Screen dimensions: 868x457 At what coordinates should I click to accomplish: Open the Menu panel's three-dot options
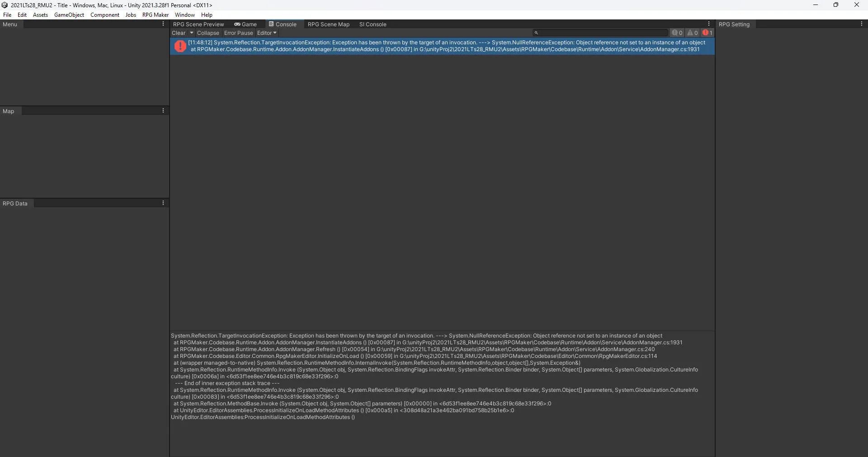163,24
